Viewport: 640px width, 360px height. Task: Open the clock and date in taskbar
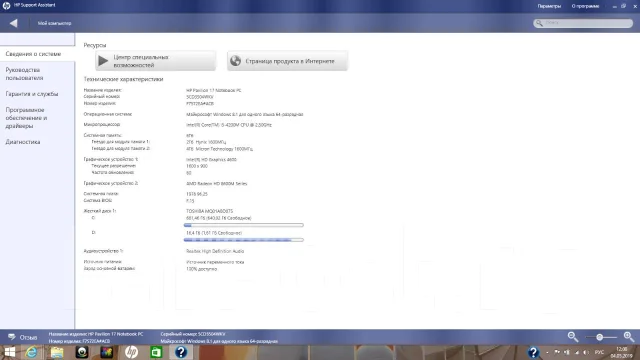(622, 353)
